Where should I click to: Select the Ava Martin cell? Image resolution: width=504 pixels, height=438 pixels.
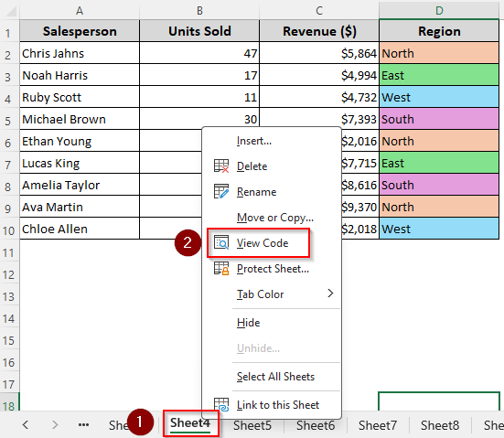(80, 207)
